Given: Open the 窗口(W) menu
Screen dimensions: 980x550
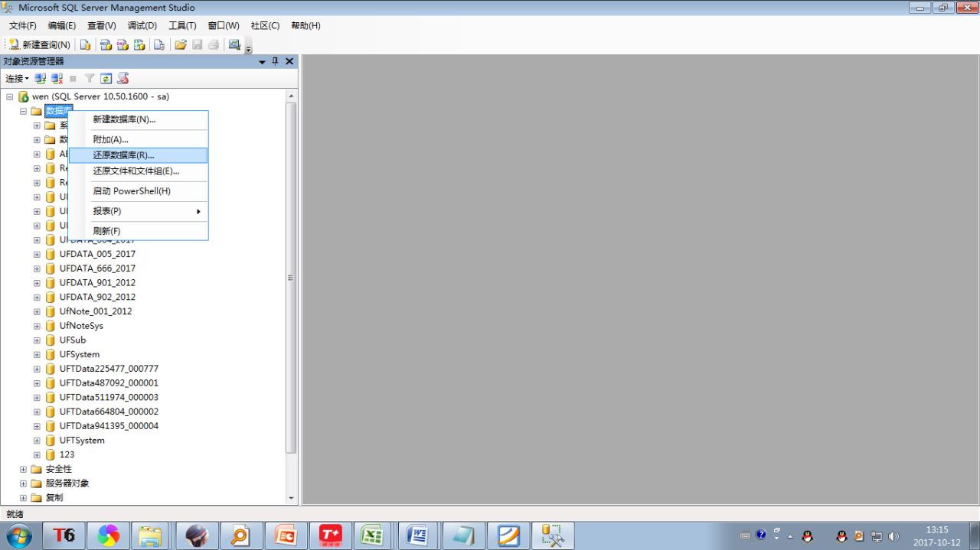Looking at the screenshot, I should [x=224, y=25].
